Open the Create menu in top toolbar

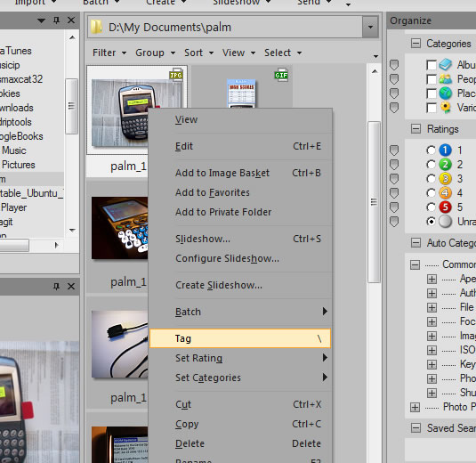[165, 3]
